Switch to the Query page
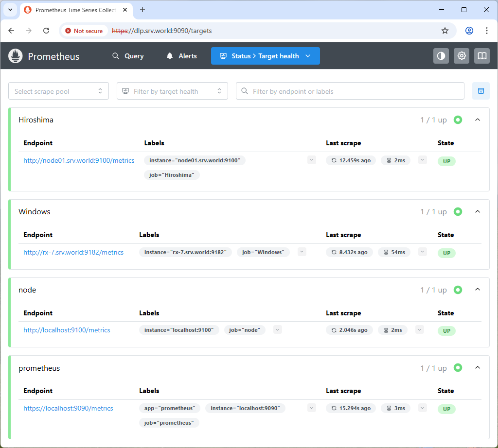 [128, 56]
